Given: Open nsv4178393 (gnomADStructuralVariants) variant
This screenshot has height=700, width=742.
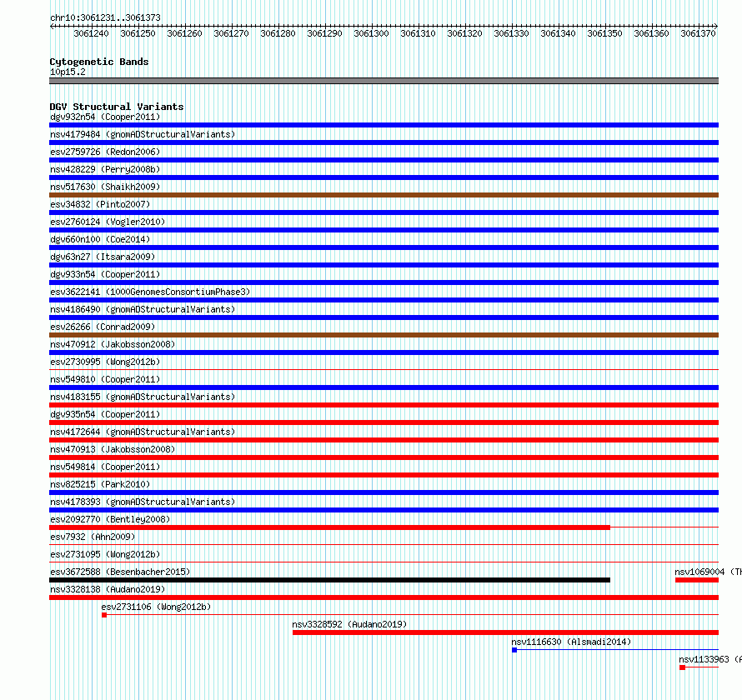Looking at the screenshot, I should (143, 502).
